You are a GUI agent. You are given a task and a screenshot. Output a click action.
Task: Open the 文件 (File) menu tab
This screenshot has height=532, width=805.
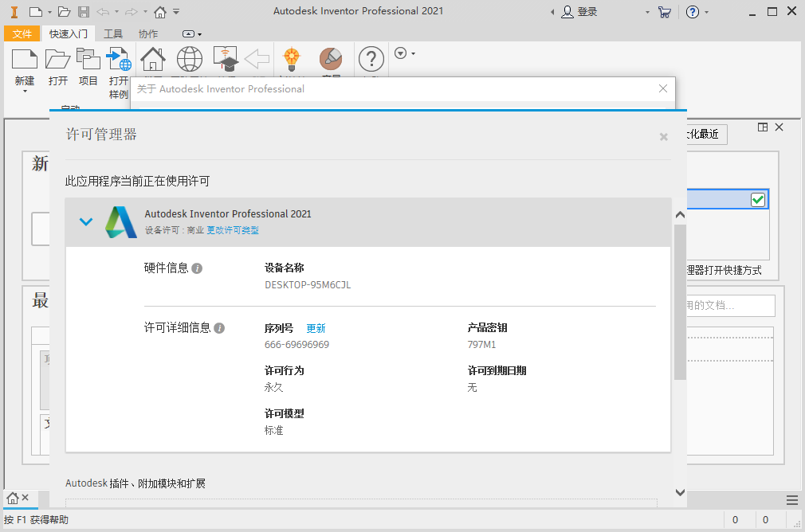(x=22, y=33)
